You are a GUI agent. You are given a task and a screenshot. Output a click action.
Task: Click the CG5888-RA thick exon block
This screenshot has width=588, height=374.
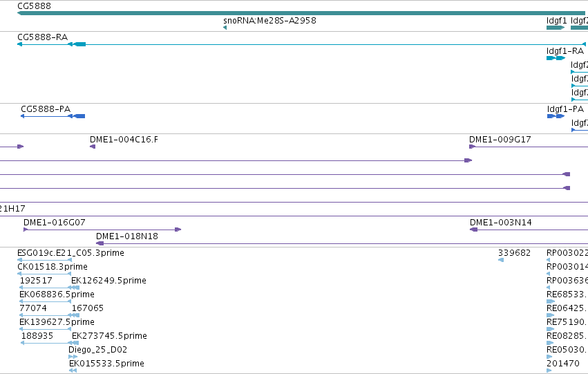click(x=79, y=44)
